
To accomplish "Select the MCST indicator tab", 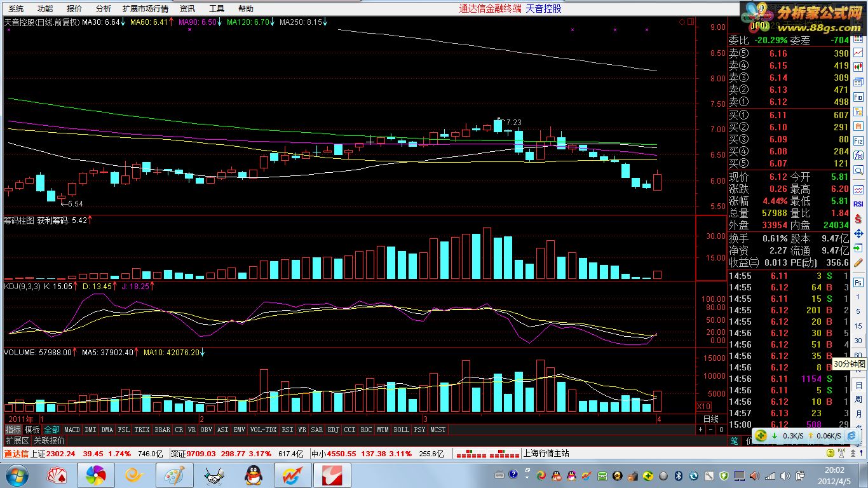I will (438, 430).
